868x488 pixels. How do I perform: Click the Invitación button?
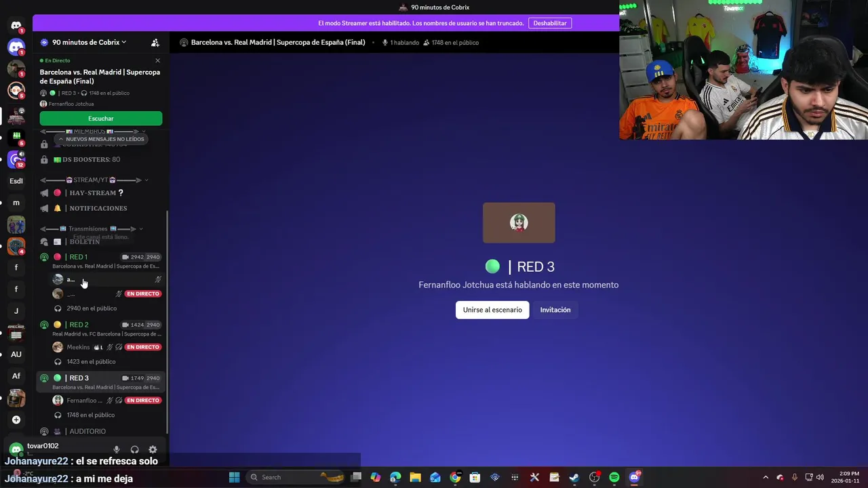click(x=555, y=310)
